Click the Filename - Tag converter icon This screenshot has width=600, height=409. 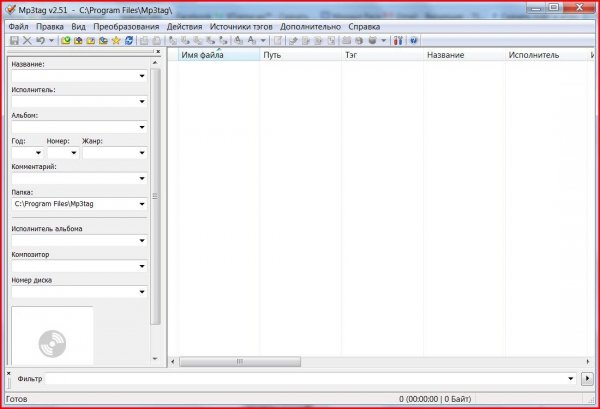[186, 40]
